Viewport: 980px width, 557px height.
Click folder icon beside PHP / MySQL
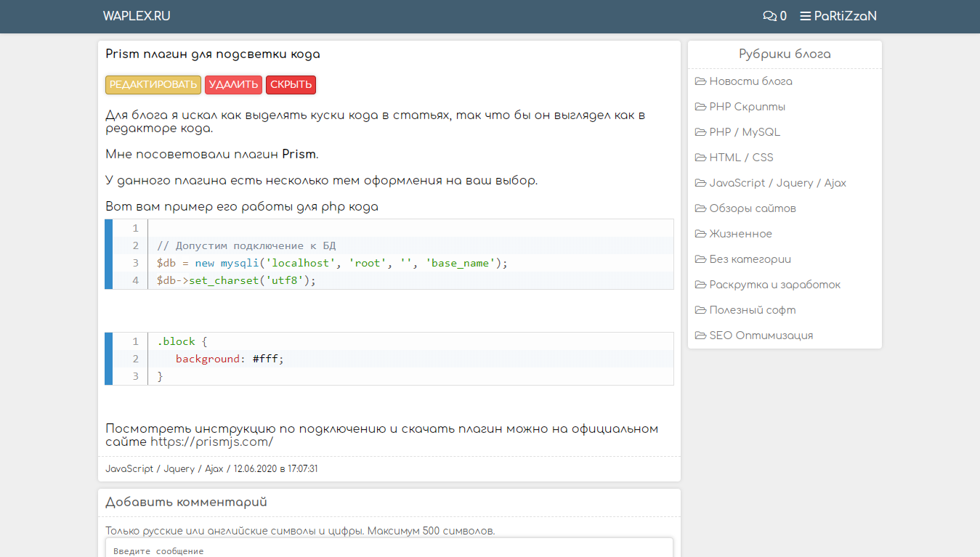click(x=700, y=132)
